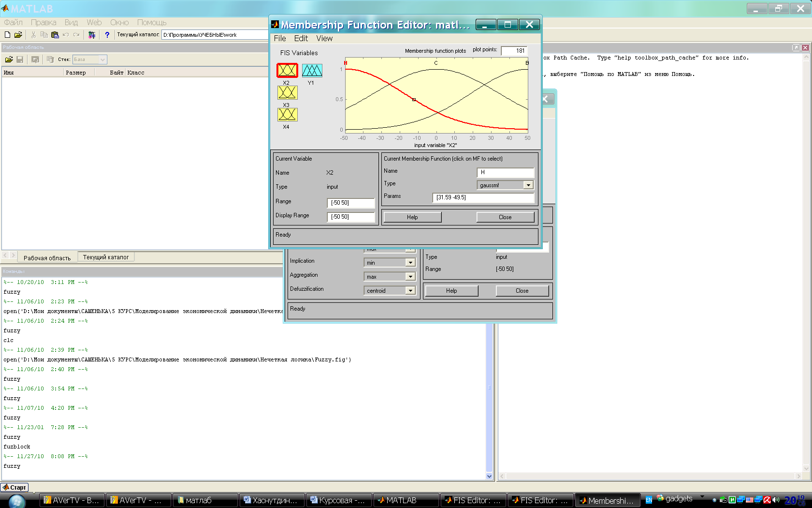Screen dimensions: 812x508
Task: Click the Размер column header
Action: pyautogui.click(x=79, y=73)
